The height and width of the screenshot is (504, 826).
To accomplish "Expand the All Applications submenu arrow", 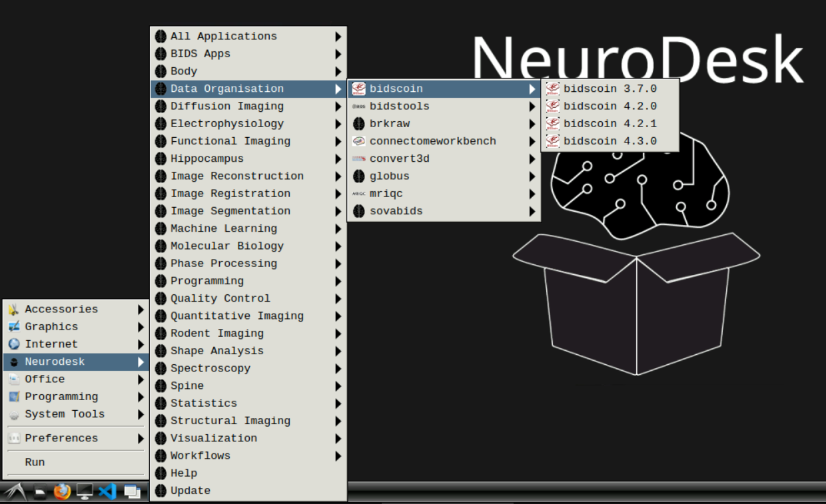I will coord(338,37).
